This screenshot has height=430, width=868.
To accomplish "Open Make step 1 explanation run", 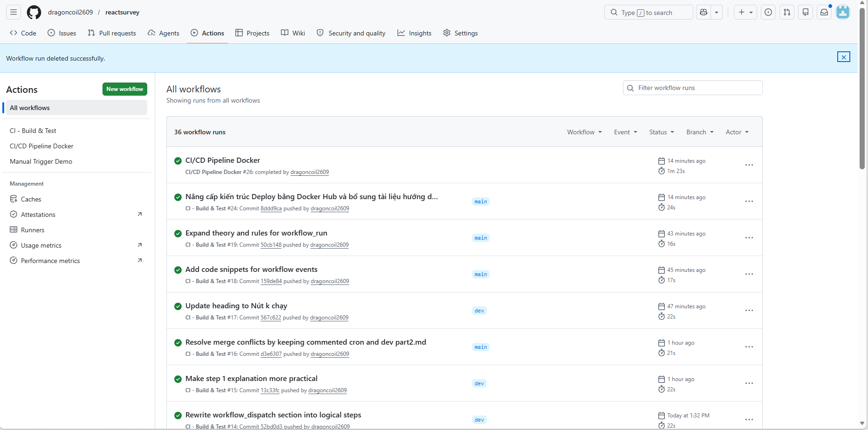I will click(x=251, y=379).
